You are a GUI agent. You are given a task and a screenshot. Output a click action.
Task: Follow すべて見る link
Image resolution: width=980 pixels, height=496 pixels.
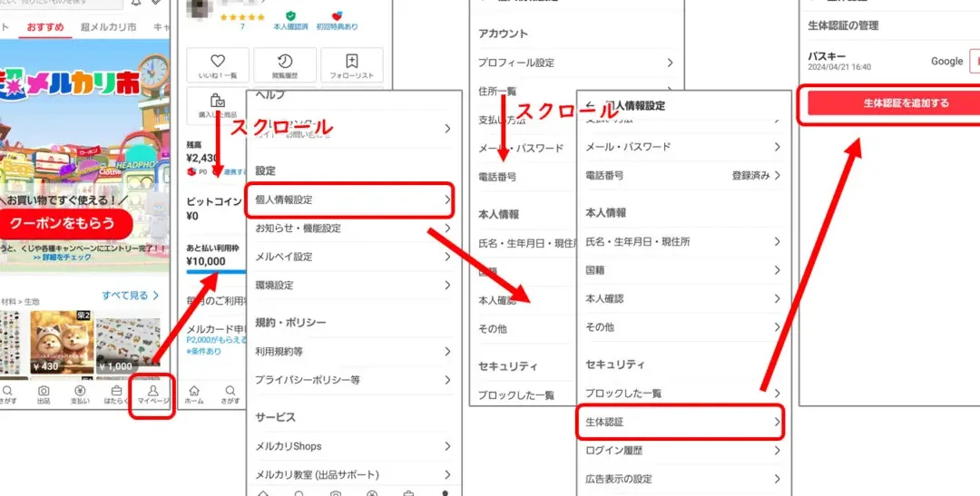[131, 295]
